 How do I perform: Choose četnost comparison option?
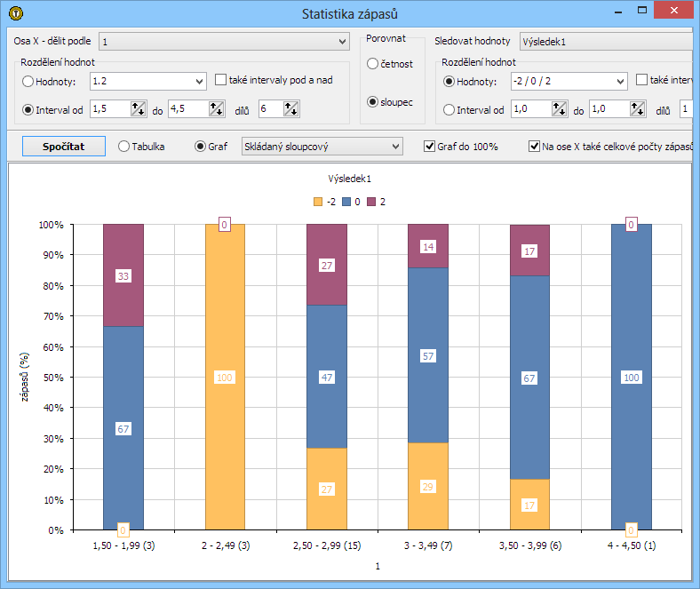[x=372, y=64]
